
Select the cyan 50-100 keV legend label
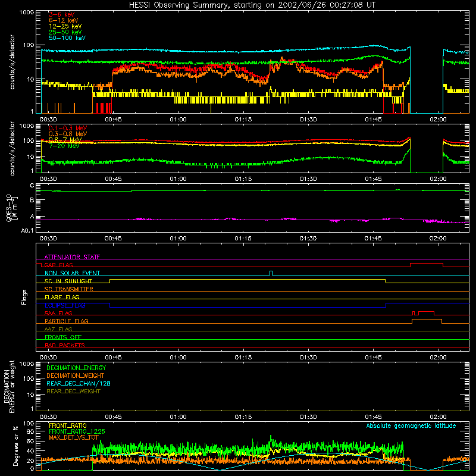[67, 38]
